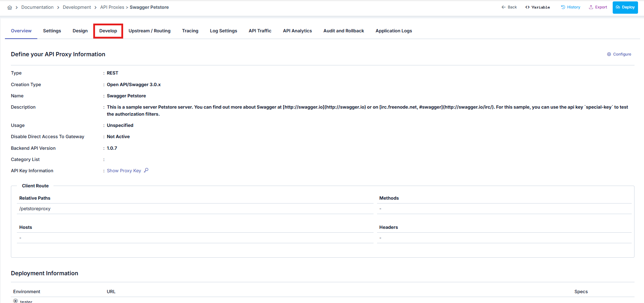Click the Name value Swagger Petstore
The height and width of the screenshot is (303, 644).
(126, 96)
